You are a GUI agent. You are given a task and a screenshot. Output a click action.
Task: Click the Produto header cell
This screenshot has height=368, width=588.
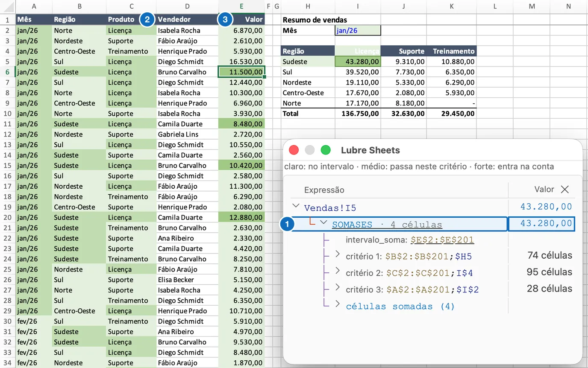[x=131, y=19]
